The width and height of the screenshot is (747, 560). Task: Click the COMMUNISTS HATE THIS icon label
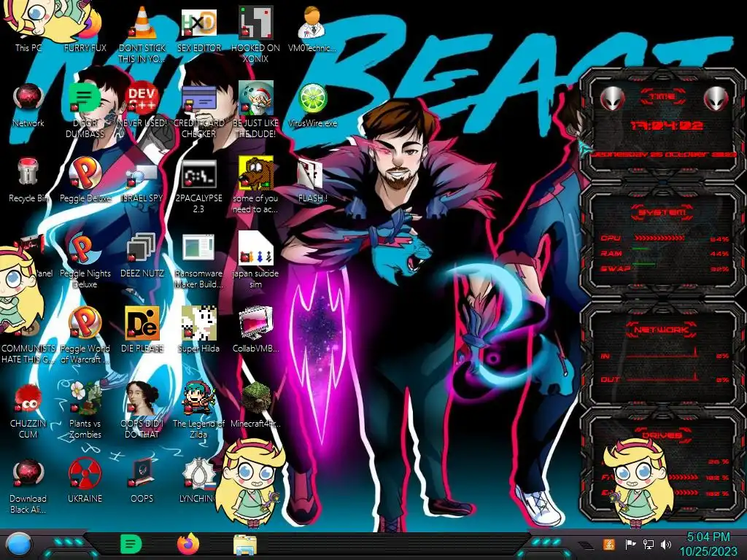click(28, 354)
